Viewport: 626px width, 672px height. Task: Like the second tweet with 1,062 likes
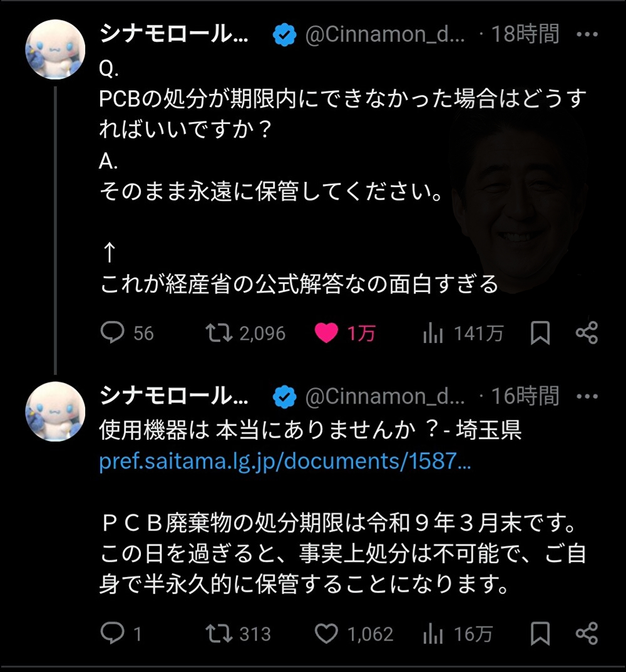(326, 634)
